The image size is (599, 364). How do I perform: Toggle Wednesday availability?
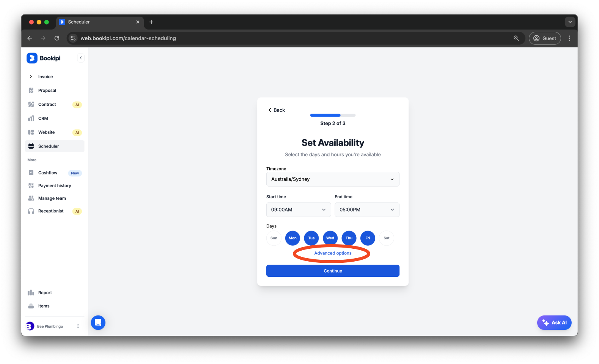coord(330,238)
